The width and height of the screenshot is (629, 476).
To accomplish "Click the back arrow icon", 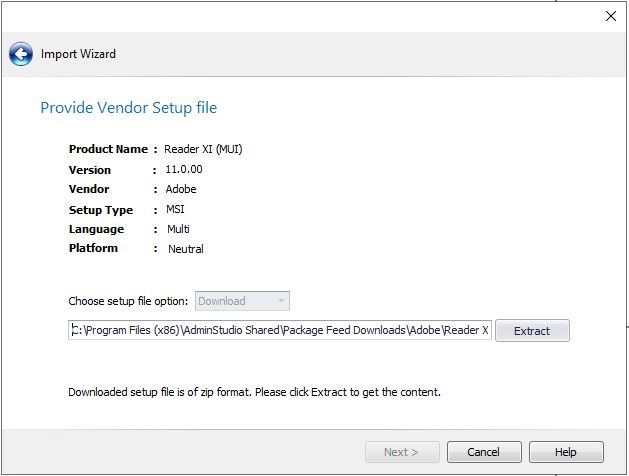I will point(21,54).
